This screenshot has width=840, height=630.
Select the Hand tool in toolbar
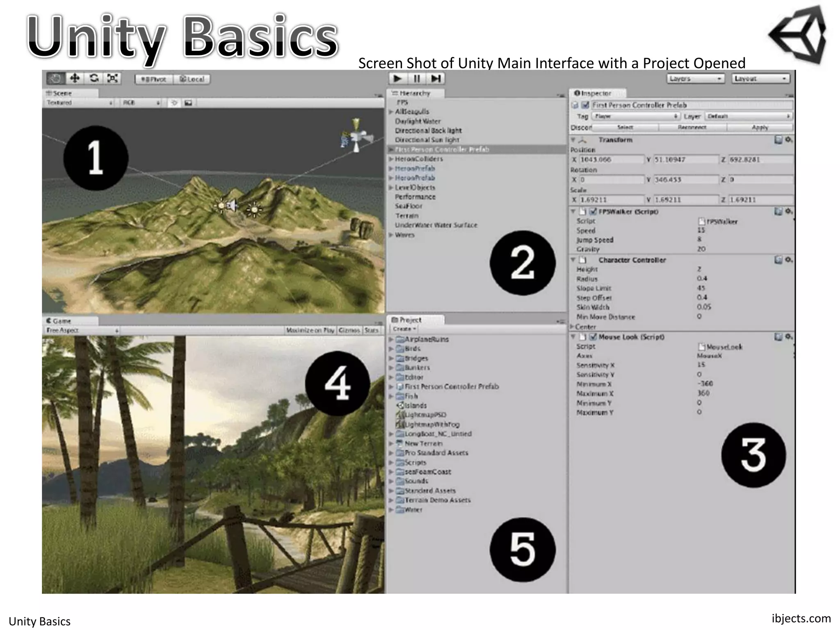[x=55, y=78]
